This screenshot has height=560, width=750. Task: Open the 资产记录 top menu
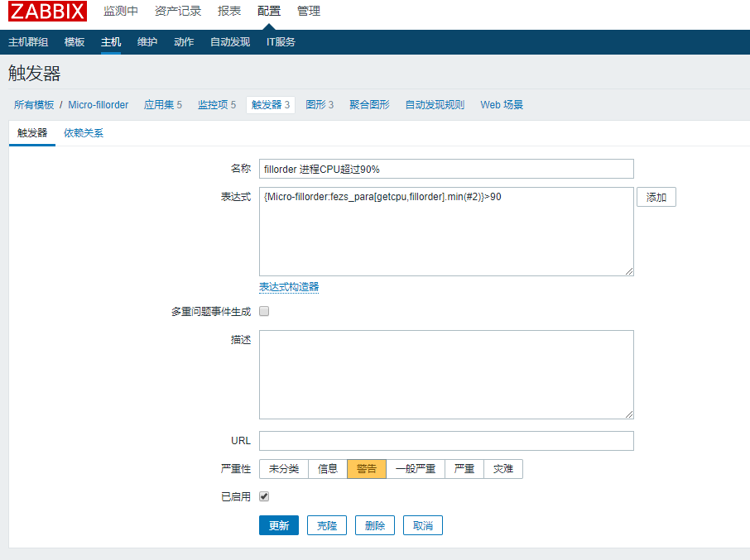click(178, 11)
